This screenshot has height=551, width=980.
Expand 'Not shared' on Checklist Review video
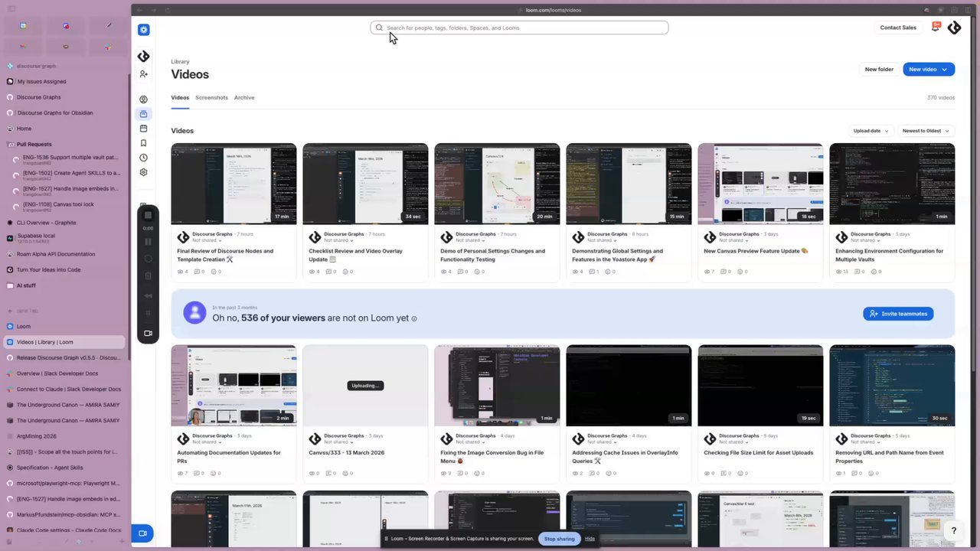(340, 240)
